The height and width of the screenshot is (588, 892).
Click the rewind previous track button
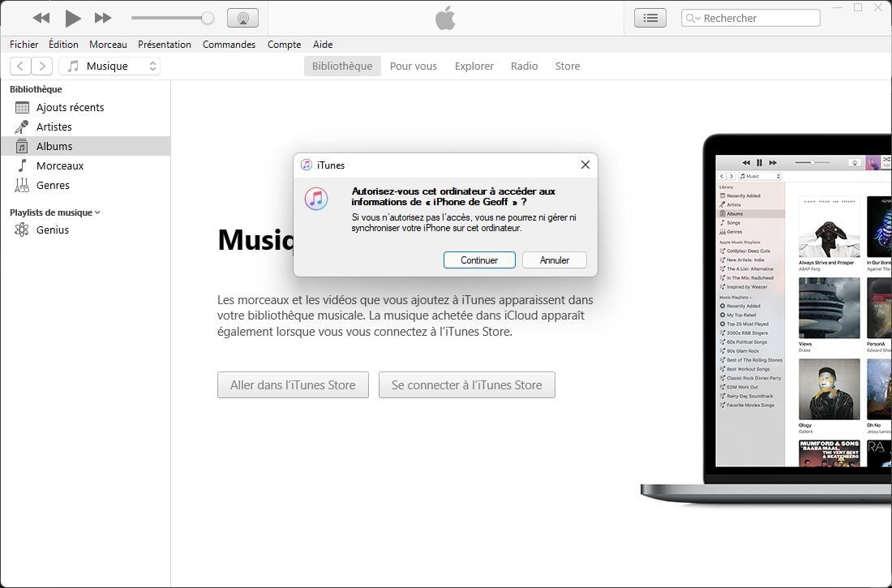pyautogui.click(x=41, y=18)
